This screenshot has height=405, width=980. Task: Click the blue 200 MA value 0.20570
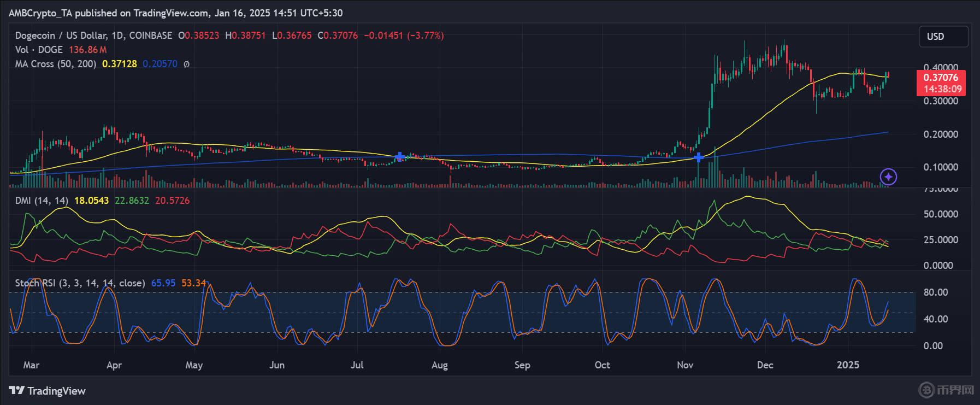click(160, 64)
